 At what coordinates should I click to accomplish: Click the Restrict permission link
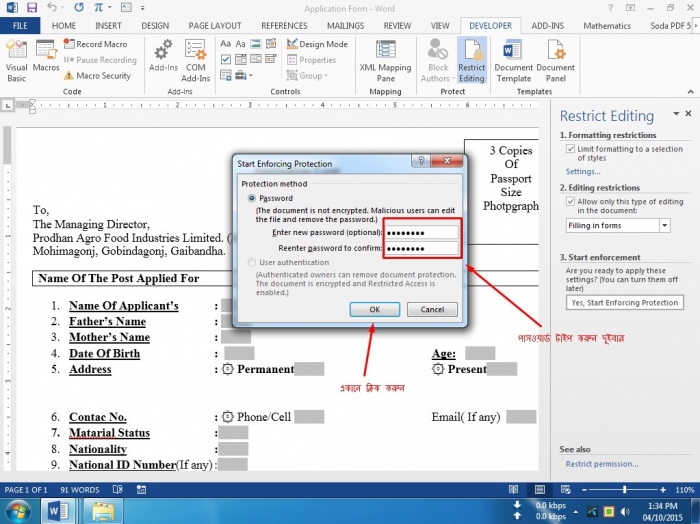click(601, 464)
